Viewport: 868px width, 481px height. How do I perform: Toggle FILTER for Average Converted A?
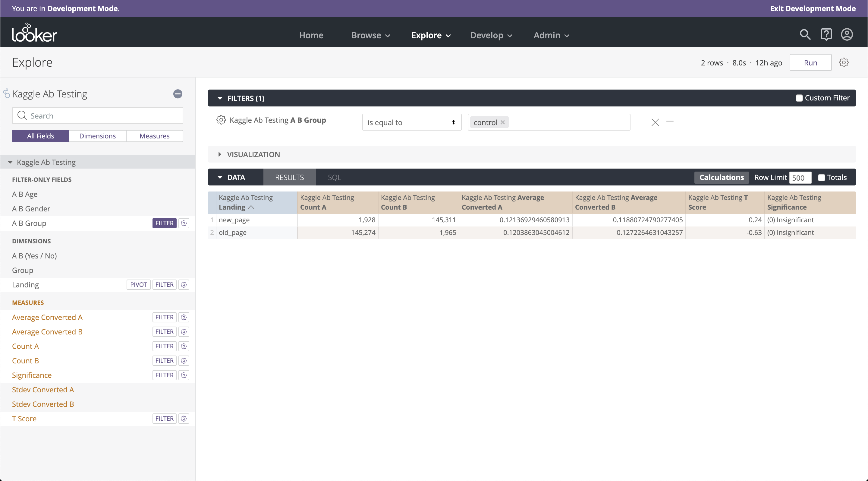[x=165, y=318]
